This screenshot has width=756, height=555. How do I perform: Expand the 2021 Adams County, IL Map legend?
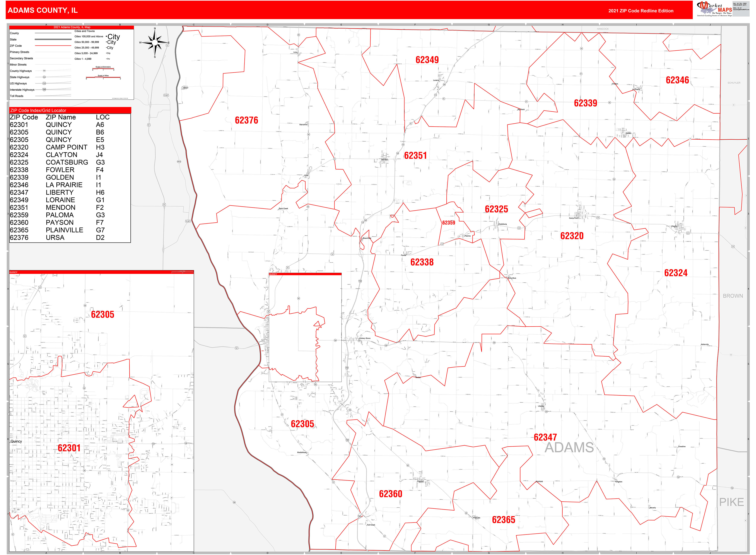tap(72, 27)
